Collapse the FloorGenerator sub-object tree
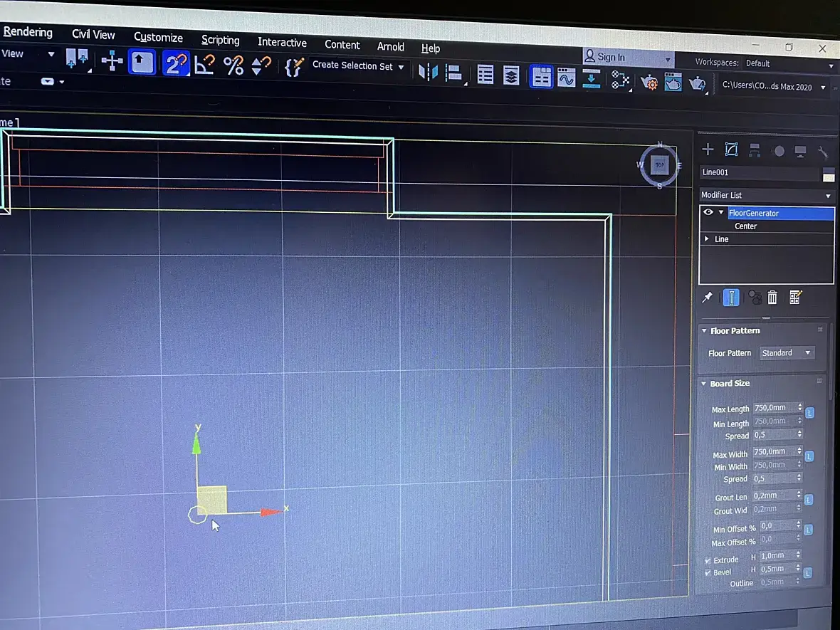This screenshot has width=840, height=630. click(x=721, y=212)
